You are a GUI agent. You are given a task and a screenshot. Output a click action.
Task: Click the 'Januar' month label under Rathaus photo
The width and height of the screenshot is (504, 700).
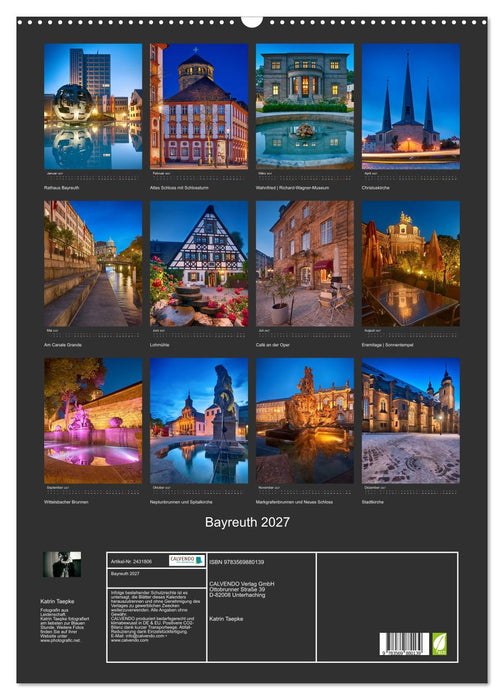pyautogui.click(x=53, y=173)
